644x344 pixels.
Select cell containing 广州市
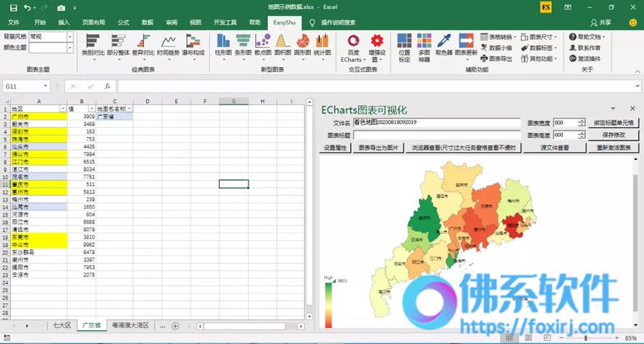pyautogui.click(x=39, y=117)
